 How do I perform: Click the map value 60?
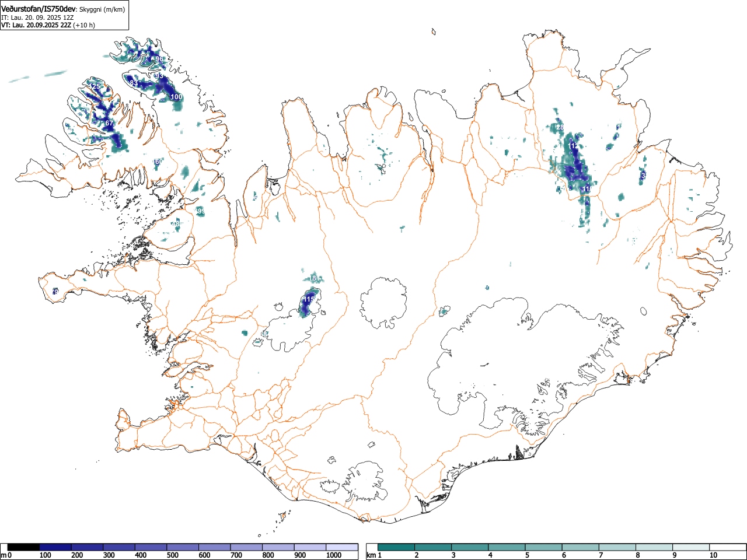158,162
